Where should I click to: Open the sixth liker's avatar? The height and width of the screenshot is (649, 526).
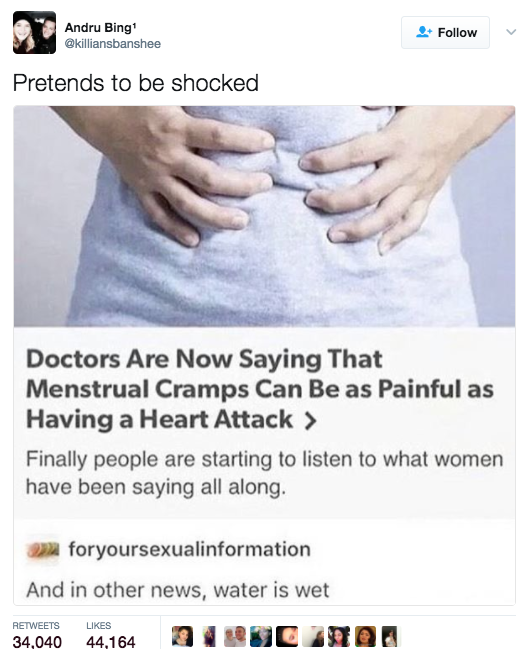pyautogui.click(x=313, y=636)
